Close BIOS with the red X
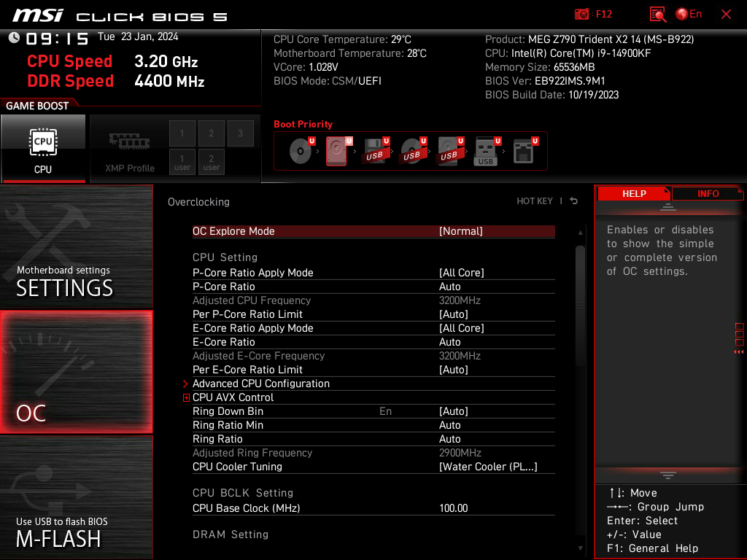 tap(726, 15)
